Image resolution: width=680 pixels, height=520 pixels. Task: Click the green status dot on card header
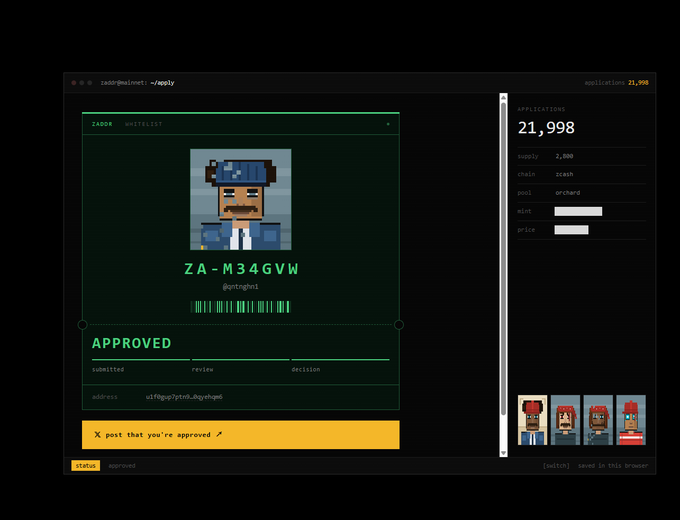(x=388, y=124)
